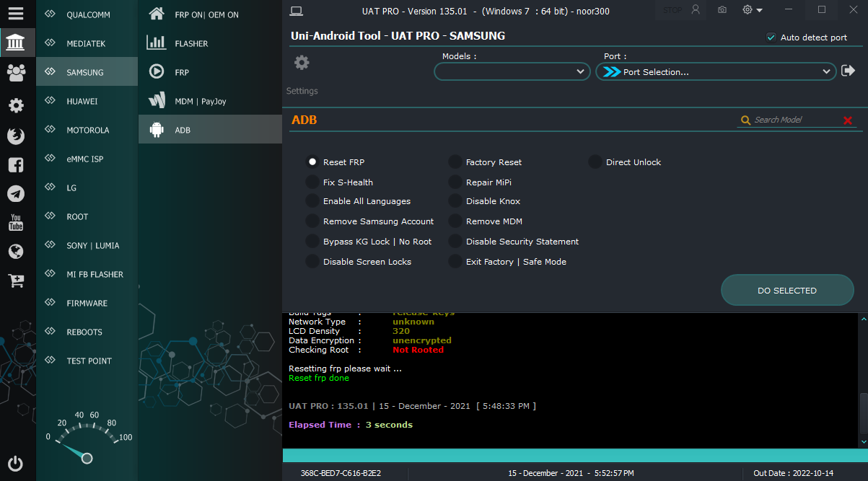This screenshot has height=481, width=868.
Task: Click the log panel vertical scrollbar thumb
Action: (x=863, y=412)
